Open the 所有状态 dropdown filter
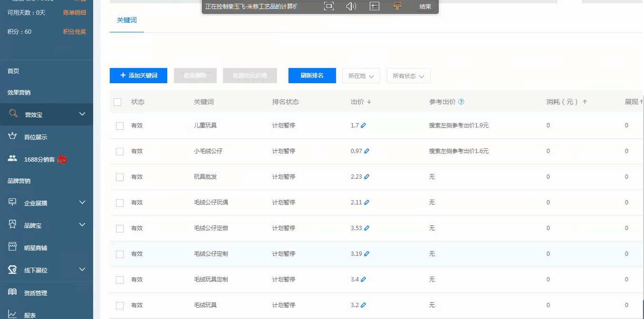This screenshot has height=319, width=644. point(408,76)
